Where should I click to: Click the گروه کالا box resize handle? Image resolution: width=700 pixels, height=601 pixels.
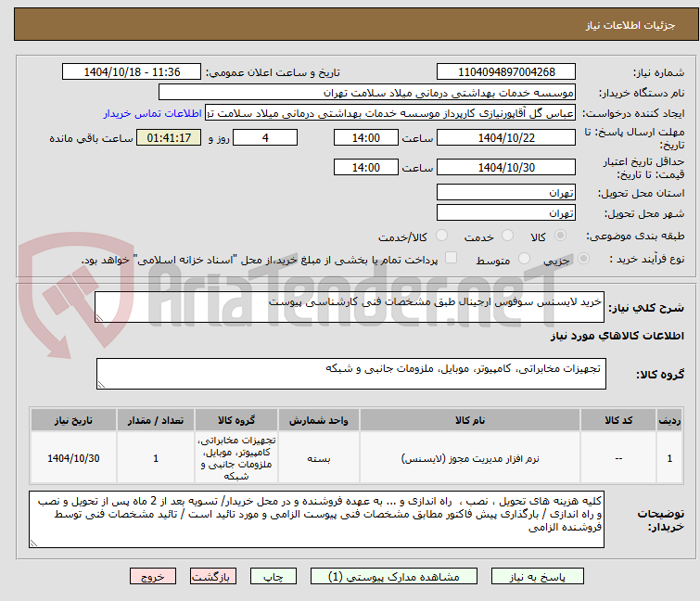(x=101, y=385)
